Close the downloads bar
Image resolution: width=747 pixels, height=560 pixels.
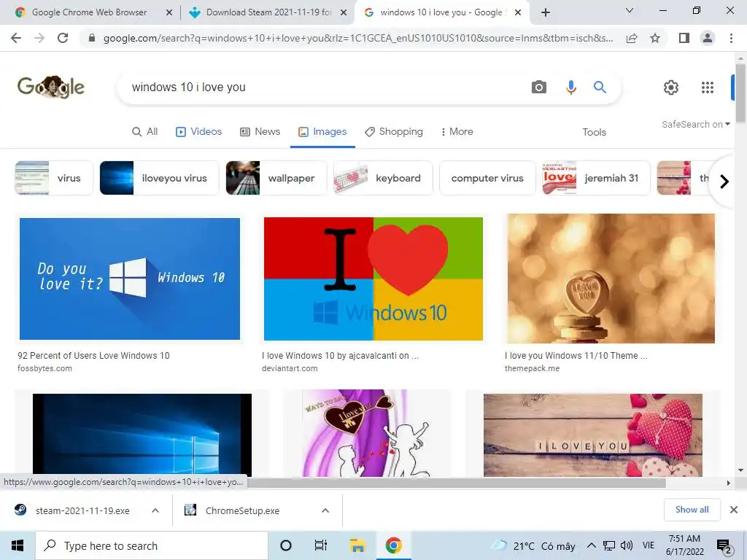pos(734,510)
